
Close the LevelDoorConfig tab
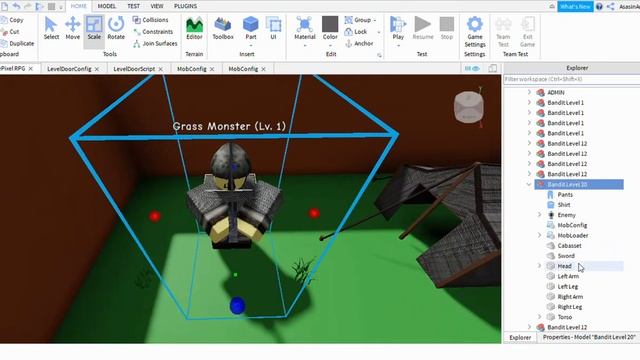click(97, 69)
